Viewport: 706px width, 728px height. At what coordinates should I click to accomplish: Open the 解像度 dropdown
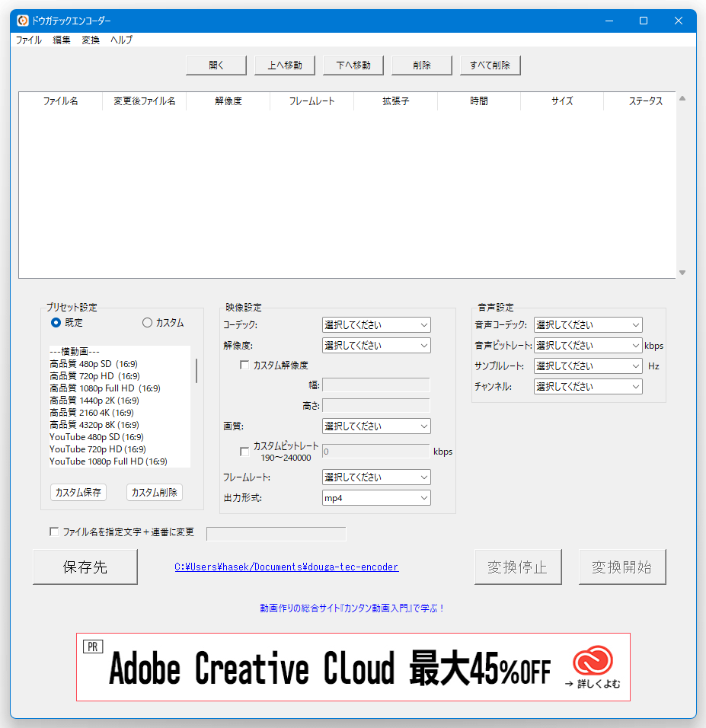376,346
